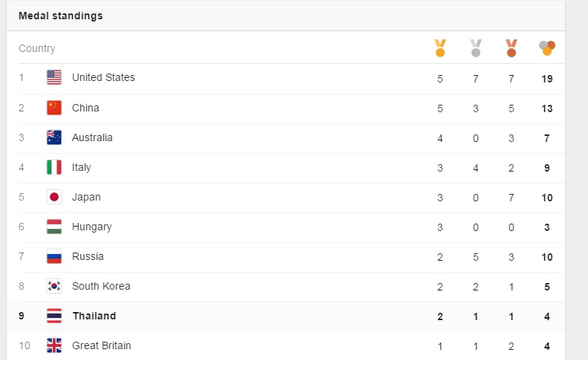Select the highlighted Thailand row name
The image size is (588, 390).
pos(94,316)
